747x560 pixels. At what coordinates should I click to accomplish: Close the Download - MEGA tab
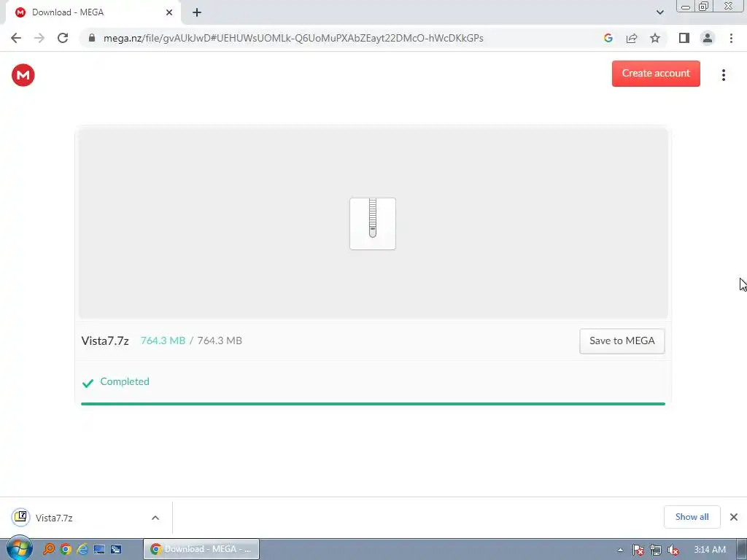169,12
